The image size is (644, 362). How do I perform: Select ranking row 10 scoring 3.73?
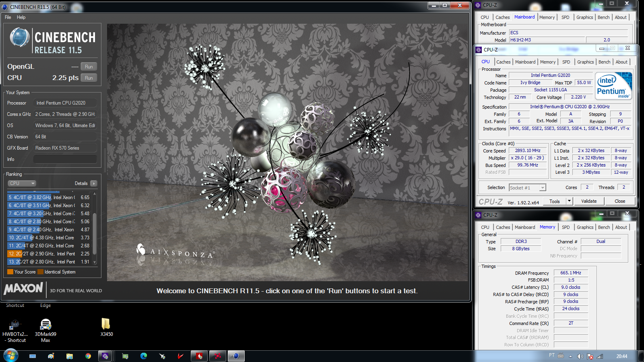pos(49,238)
